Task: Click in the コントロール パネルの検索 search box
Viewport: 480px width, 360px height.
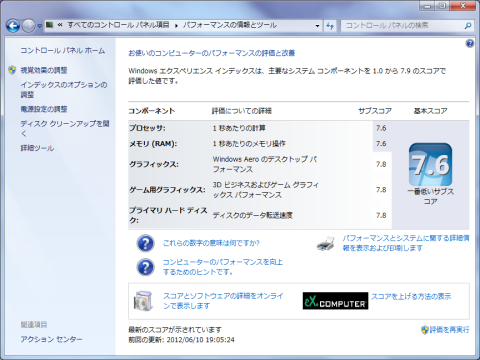Action: pyautogui.click(x=402, y=25)
